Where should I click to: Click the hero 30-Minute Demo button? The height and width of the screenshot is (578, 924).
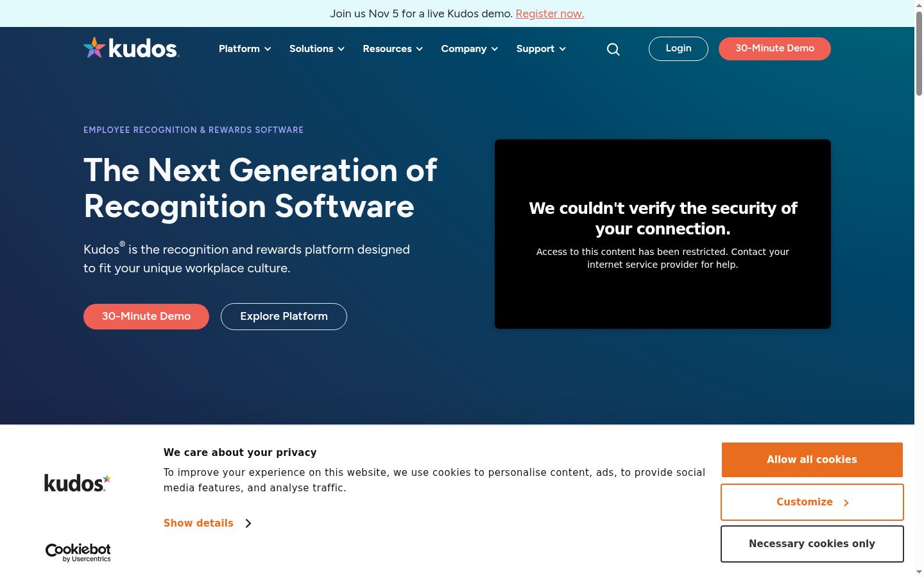click(x=146, y=317)
